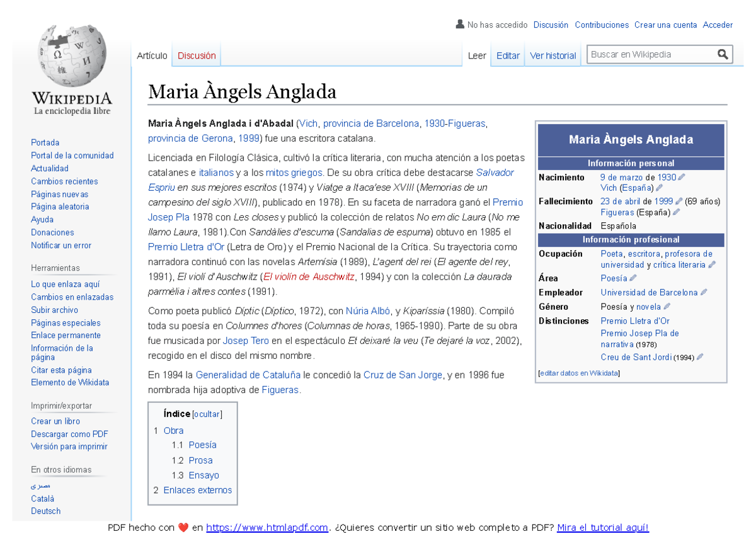The width and height of the screenshot is (756, 534).
Task: Switch to the Deutsch language version
Action: 46,511
